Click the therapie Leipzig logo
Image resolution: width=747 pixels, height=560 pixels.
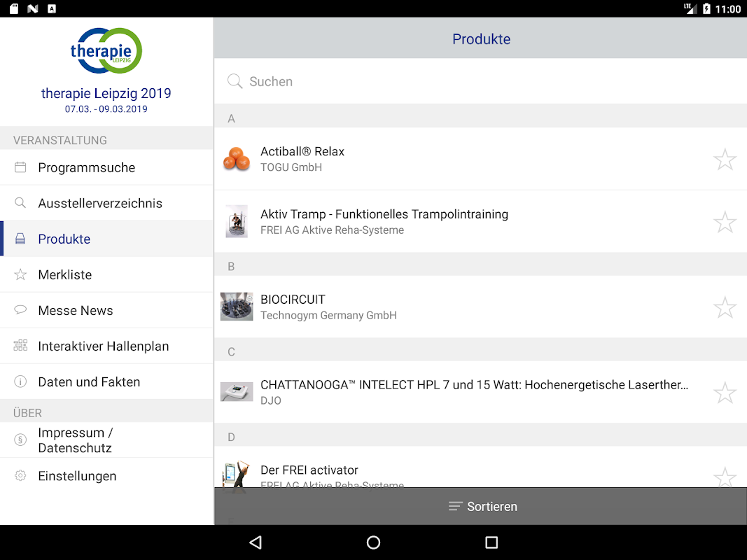(x=106, y=50)
